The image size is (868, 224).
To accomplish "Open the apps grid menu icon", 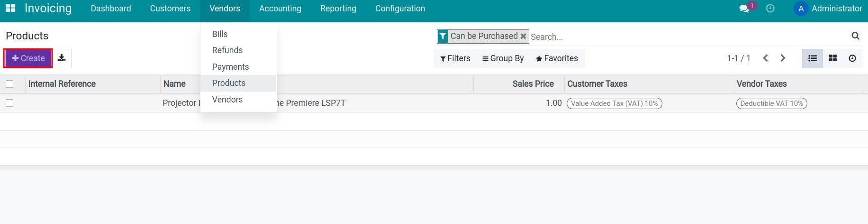I will click(10, 9).
